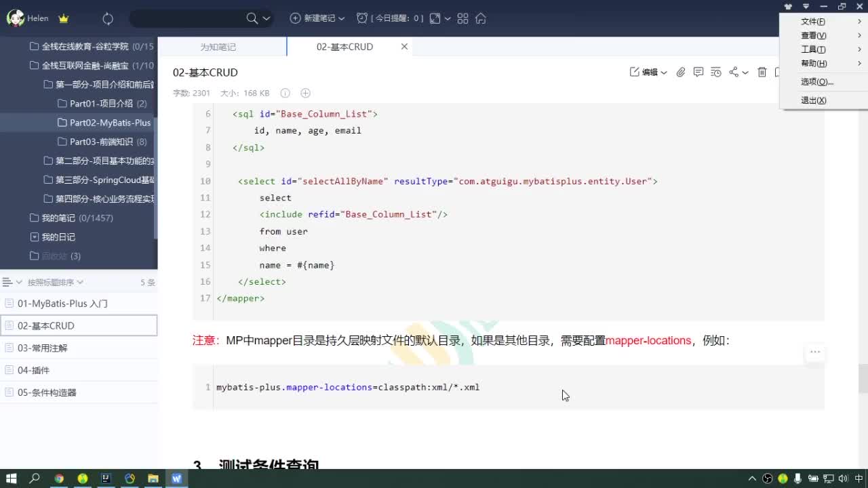Image resolution: width=868 pixels, height=488 pixels.
Task: Select the 02-基本CRUD document tab
Action: [x=344, y=47]
